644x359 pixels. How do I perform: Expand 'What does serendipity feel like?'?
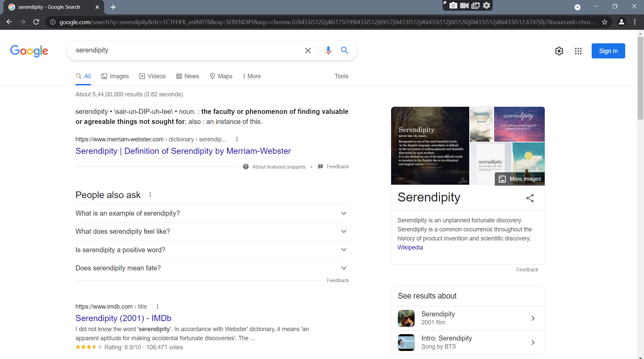click(x=212, y=231)
